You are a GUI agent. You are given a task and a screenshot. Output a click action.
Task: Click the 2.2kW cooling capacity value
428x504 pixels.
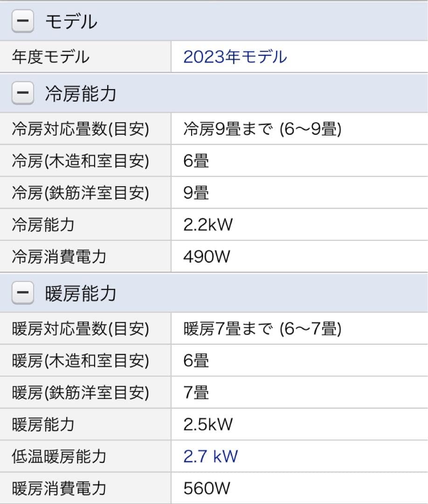coord(208,225)
